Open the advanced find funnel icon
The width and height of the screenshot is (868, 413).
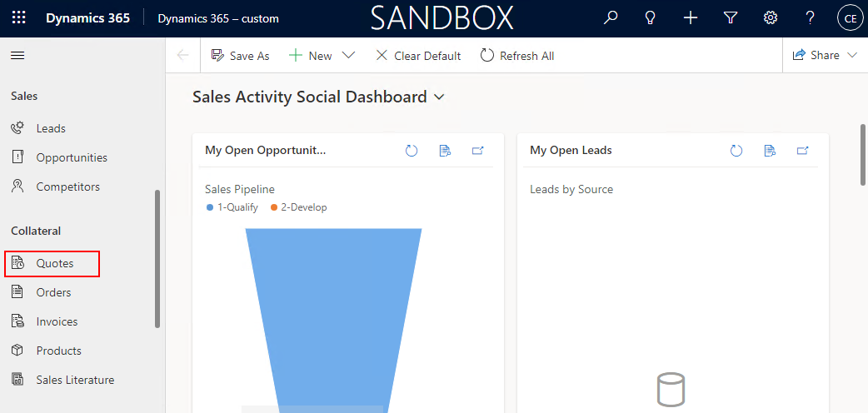point(731,18)
